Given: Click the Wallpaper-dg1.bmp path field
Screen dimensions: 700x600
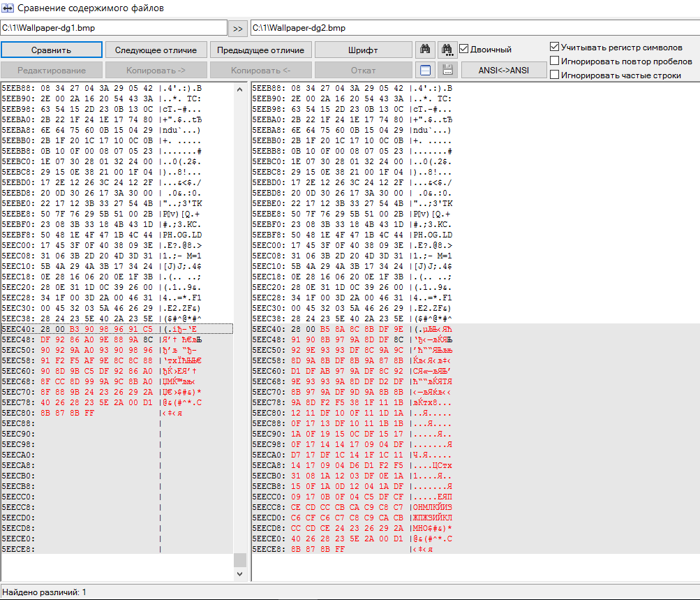Looking at the screenshot, I should pyautogui.click(x=114, y=28).
